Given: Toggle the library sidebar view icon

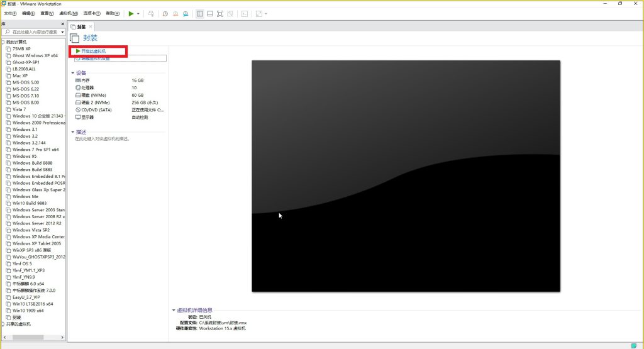Looking at the screenshot, I should (199, 13).
